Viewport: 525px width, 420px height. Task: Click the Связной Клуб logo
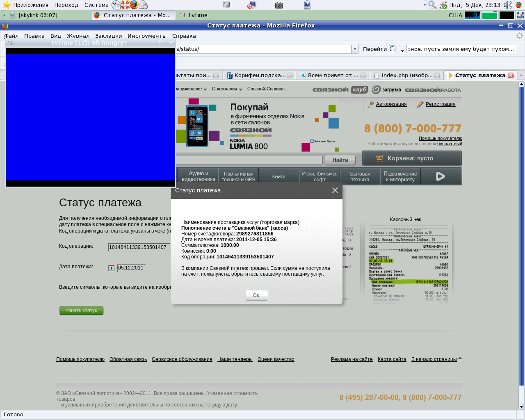[340, 90]
